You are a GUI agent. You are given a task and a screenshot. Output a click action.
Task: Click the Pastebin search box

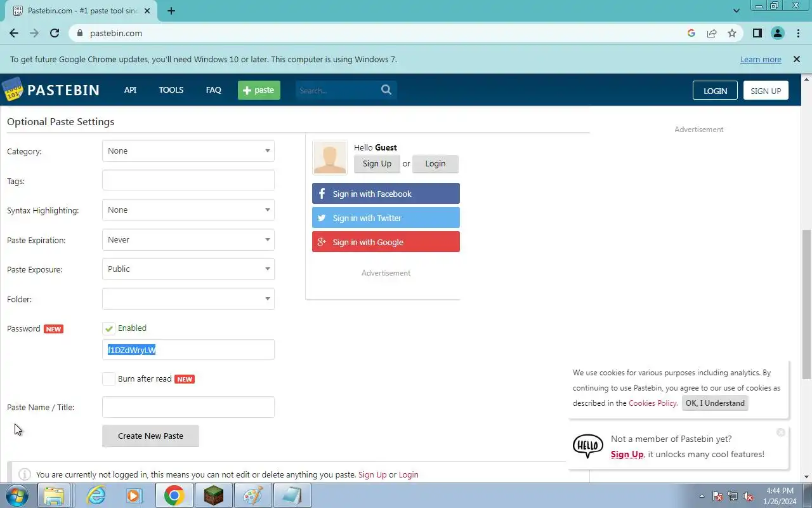pos(337,90)
